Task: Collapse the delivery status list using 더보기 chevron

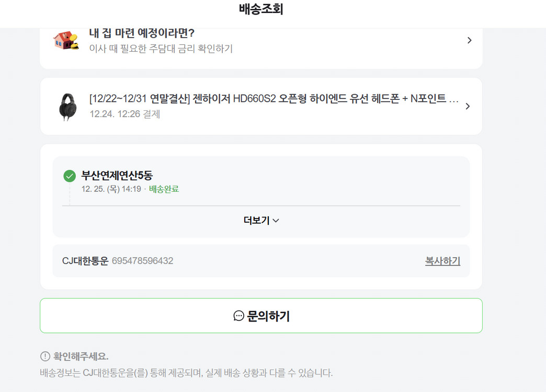Action: (x=276, y=220)
